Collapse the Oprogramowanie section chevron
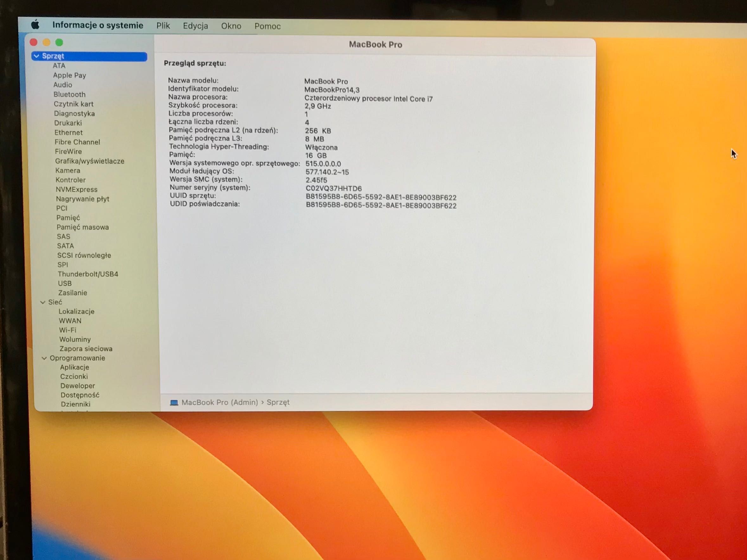Screen dimensions: 747x560 coord(44,358)
